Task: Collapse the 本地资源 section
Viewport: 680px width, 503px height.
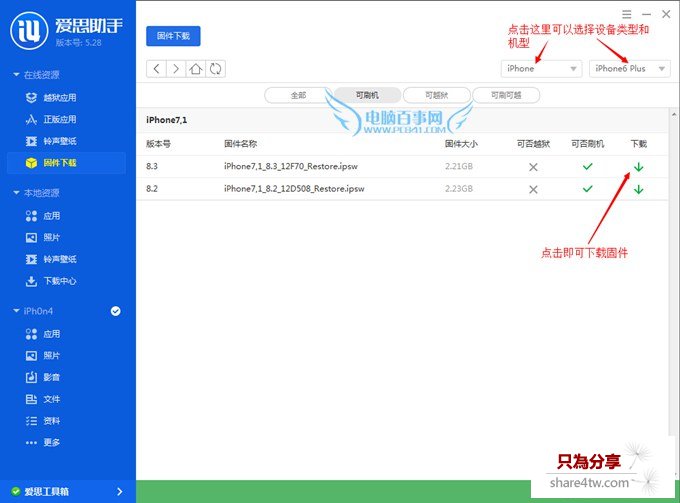Action: [16, 193]
